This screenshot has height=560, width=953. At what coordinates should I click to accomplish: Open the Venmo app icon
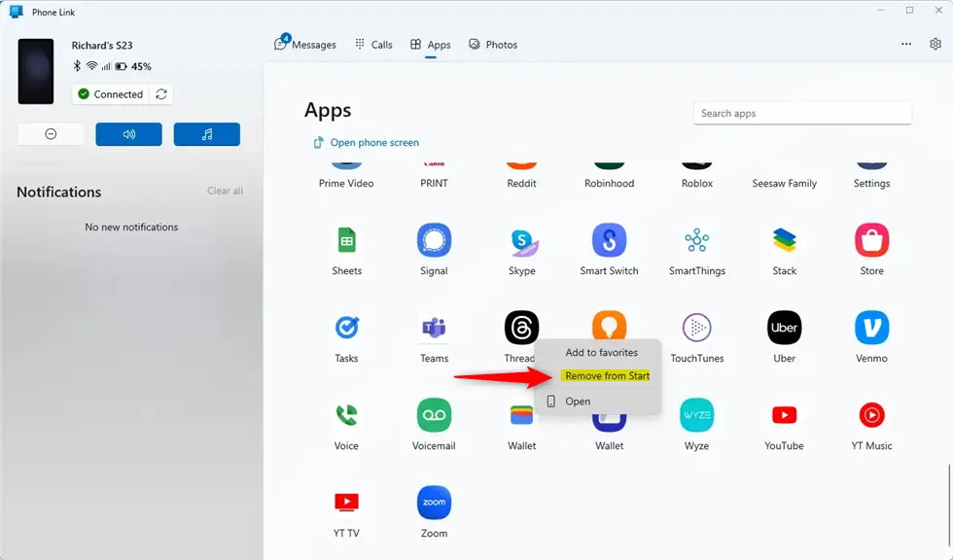point(871,328)
